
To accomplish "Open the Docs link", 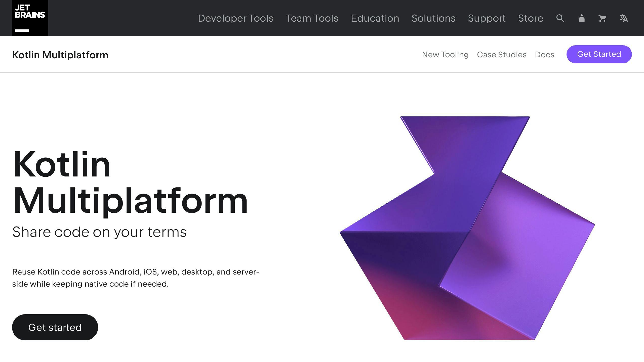I will (545, 55).
